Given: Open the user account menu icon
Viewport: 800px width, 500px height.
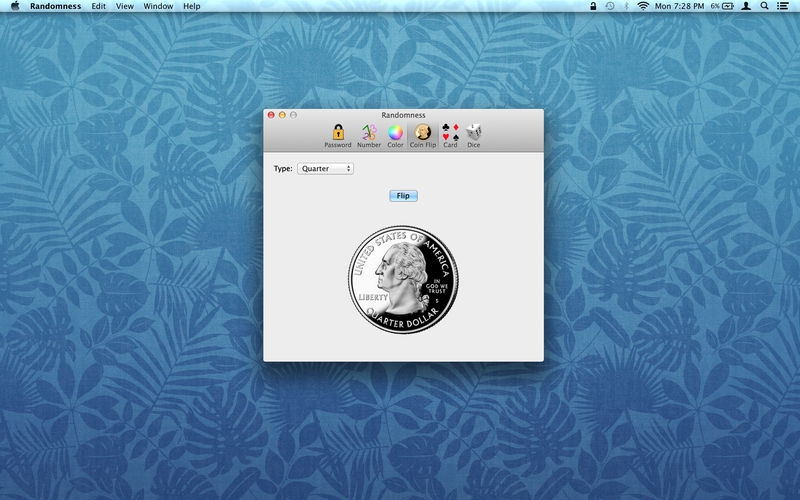Looking at the screenshot, I should click(746, 6).
